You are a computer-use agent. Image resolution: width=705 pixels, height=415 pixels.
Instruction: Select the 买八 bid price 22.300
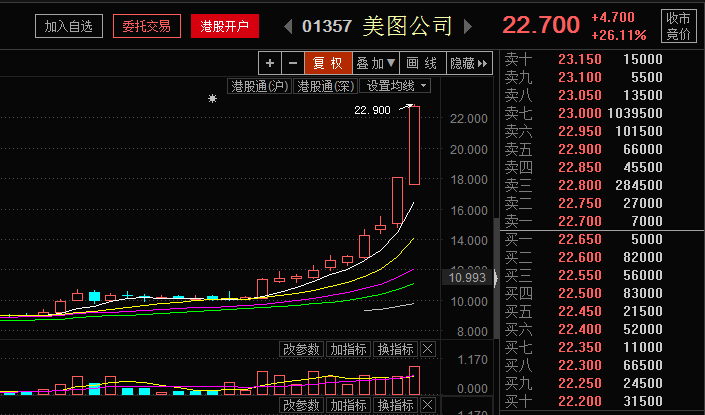point(580,365)
